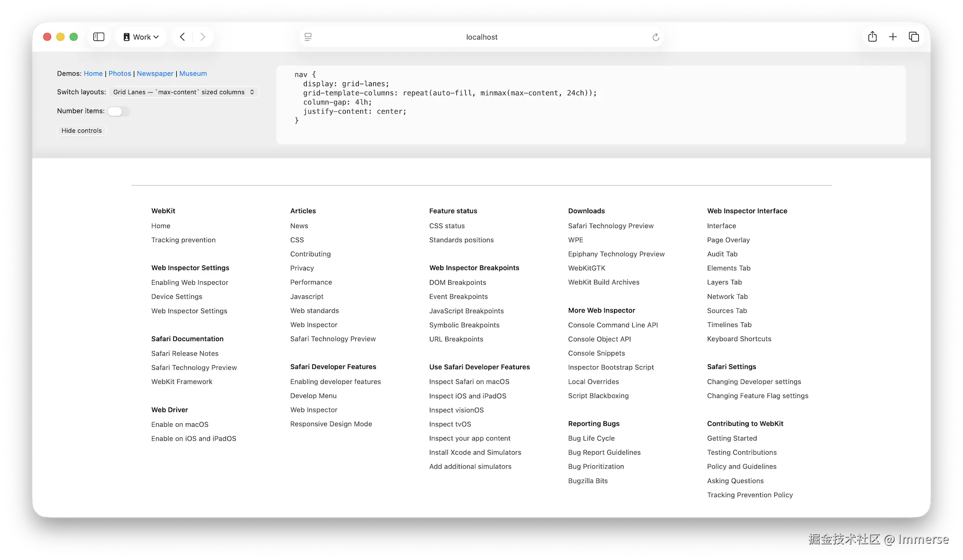
Task: Open Responsive Design Mode nav item
Action: [x=331, y=424]
